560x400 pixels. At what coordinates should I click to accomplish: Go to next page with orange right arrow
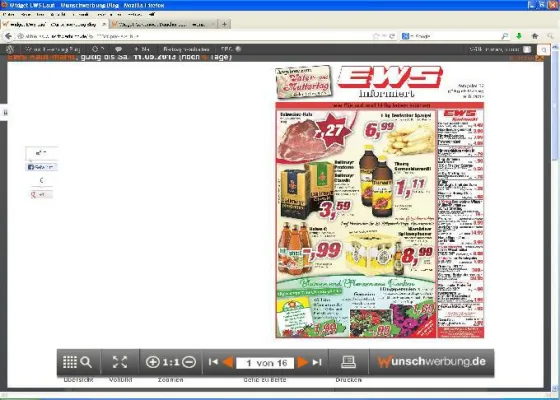pos(302,362)
